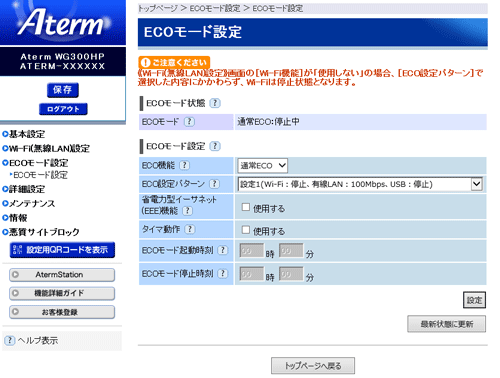Open 機能詳細ガイド
Screen dimensions: 500x378
click(62, 293)
